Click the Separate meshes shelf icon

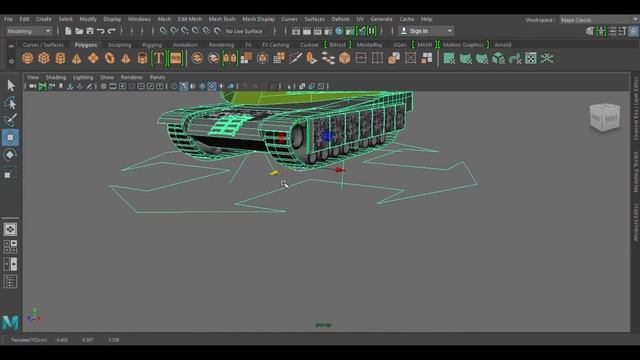213,58
